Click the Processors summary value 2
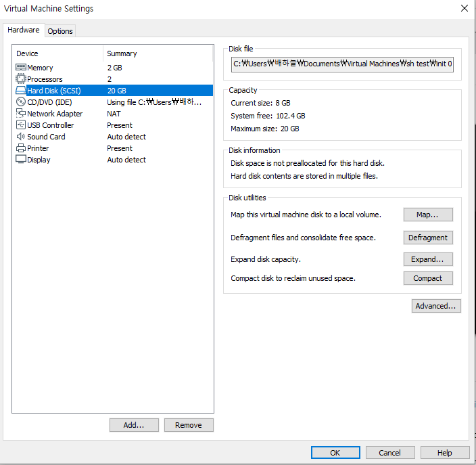The width and height of the screenshot is (476, 465). [x=110, y=79]
